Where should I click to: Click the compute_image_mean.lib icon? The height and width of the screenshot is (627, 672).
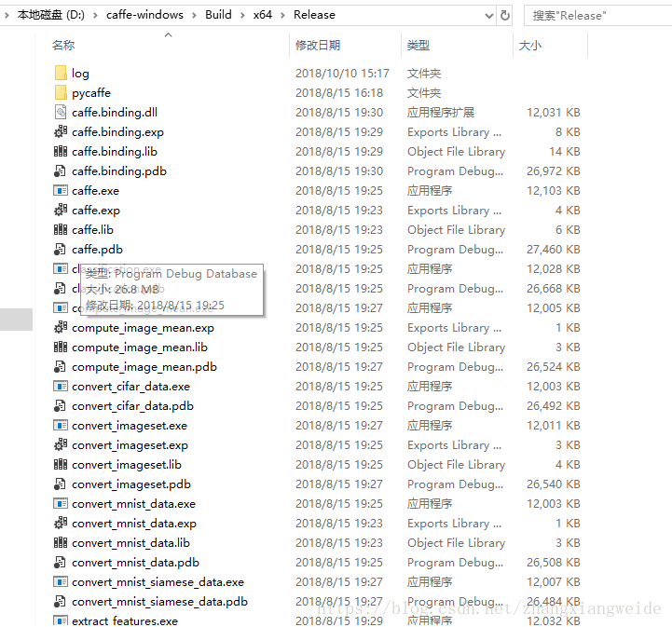click(x=61, y=347)
